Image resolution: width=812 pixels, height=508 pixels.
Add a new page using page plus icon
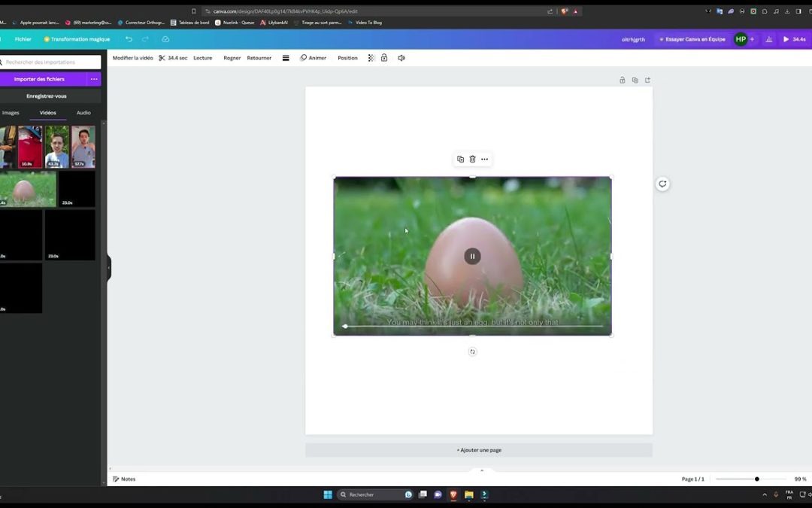(x=648, y=81)
